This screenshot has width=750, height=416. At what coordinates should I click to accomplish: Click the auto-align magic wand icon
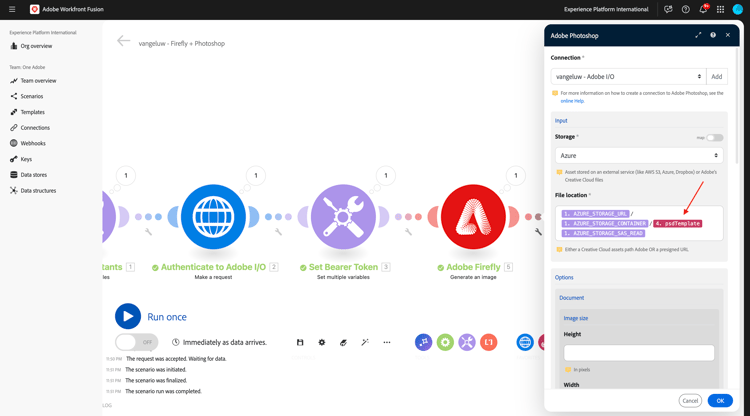[x=365, y=342]
